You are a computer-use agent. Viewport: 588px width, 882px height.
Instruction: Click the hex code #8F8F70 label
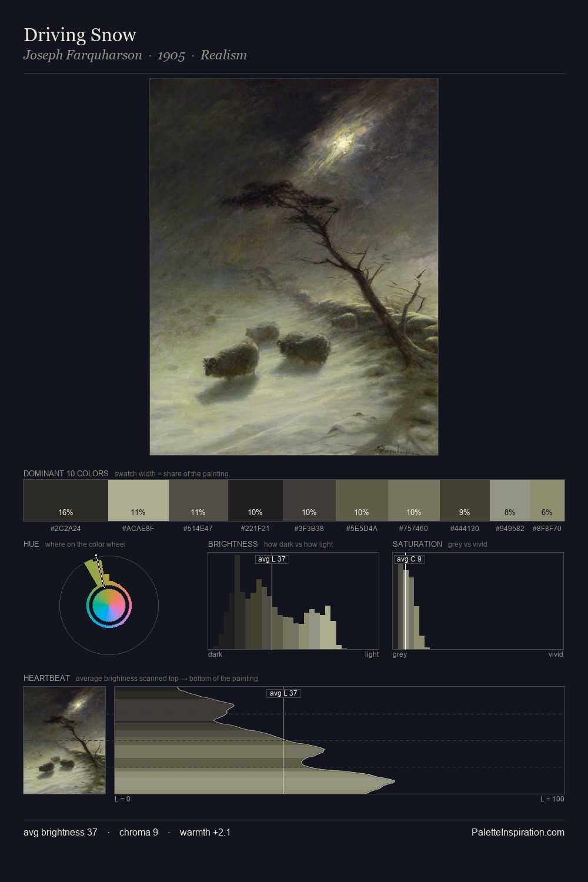coord(547,529)
